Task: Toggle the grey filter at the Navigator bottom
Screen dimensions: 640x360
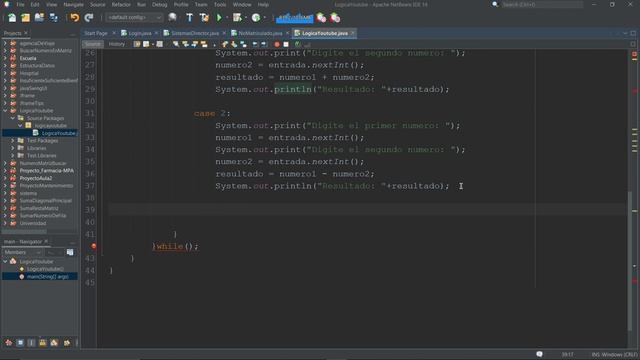Action: 31,343
